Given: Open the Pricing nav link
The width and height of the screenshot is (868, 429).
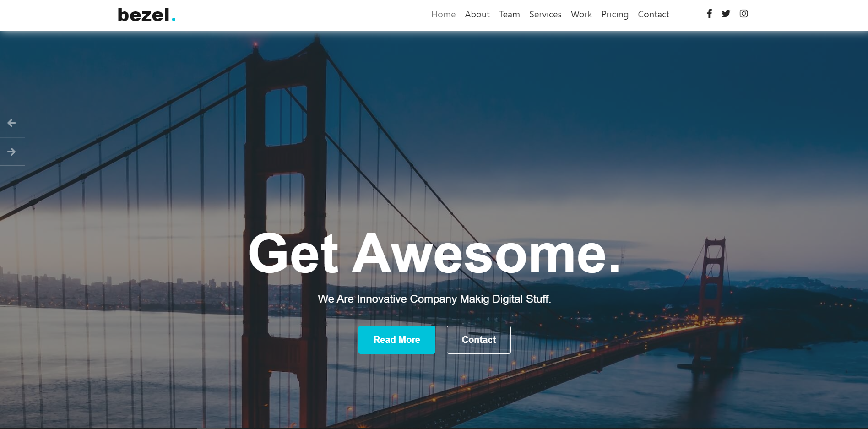Looking at the screenshot, I should click(x=615, y=15).
